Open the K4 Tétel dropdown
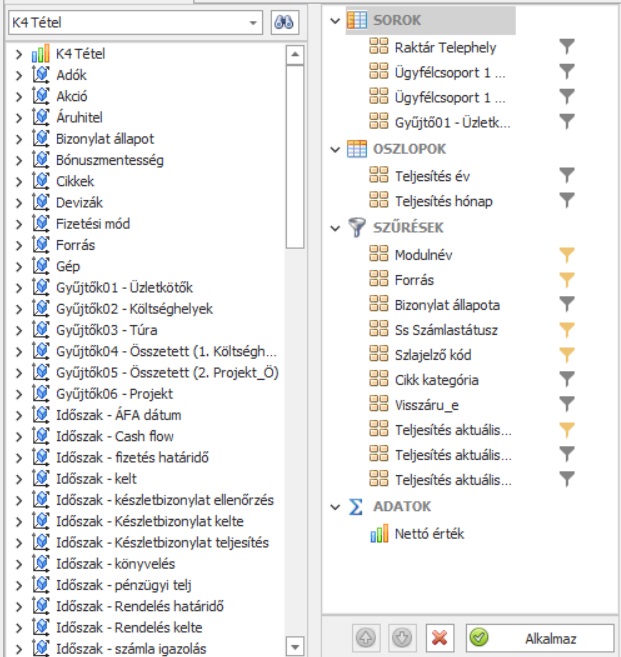This screenshot has width=621, height=657. tap(251, 22)
